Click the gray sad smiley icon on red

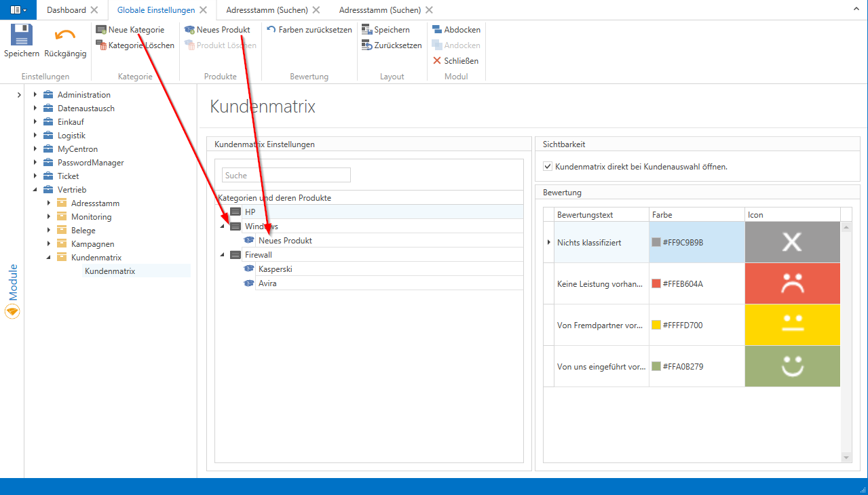point(792,283)
